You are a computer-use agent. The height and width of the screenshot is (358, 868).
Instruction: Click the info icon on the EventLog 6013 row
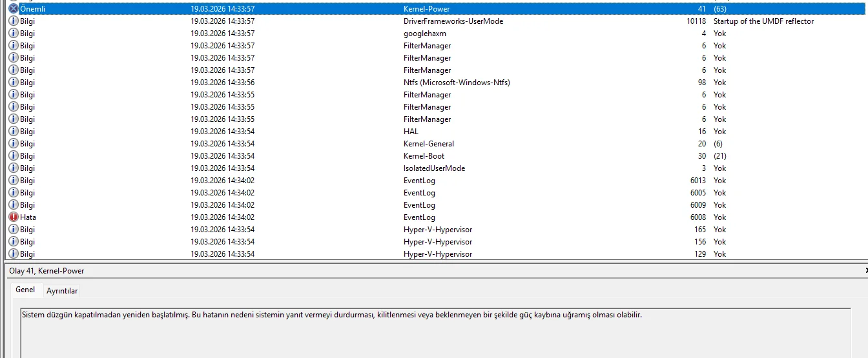pyautogui.click(x=14, y=181)
